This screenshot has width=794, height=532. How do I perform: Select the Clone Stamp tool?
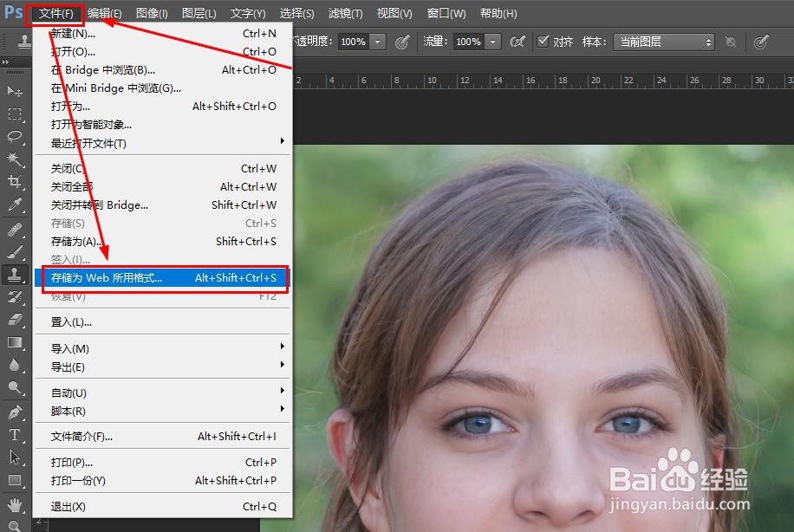[x=14, y=275]
